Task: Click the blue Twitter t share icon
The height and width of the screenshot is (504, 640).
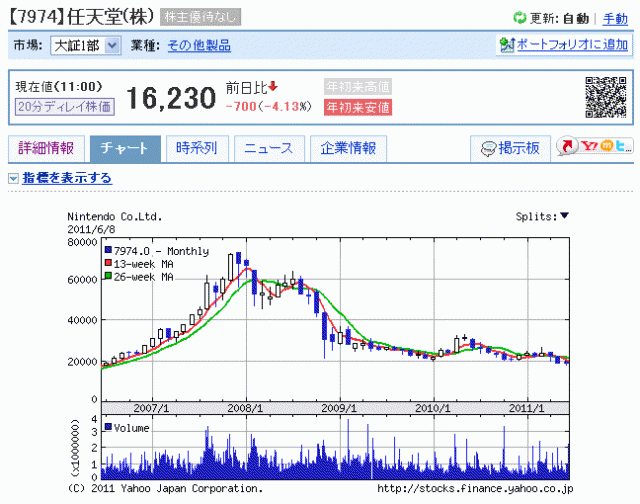Action: click(622, 146)
